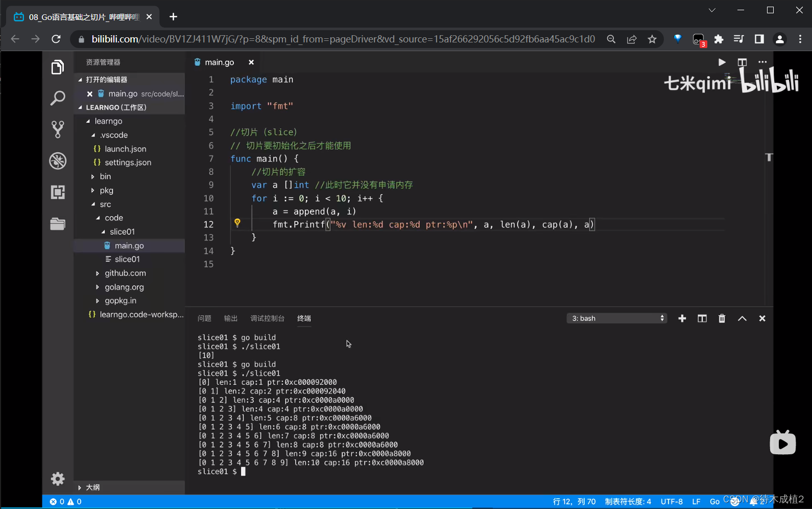Close the bilibili browser tab
Screen dimensions: 812x509
(149, 17)
